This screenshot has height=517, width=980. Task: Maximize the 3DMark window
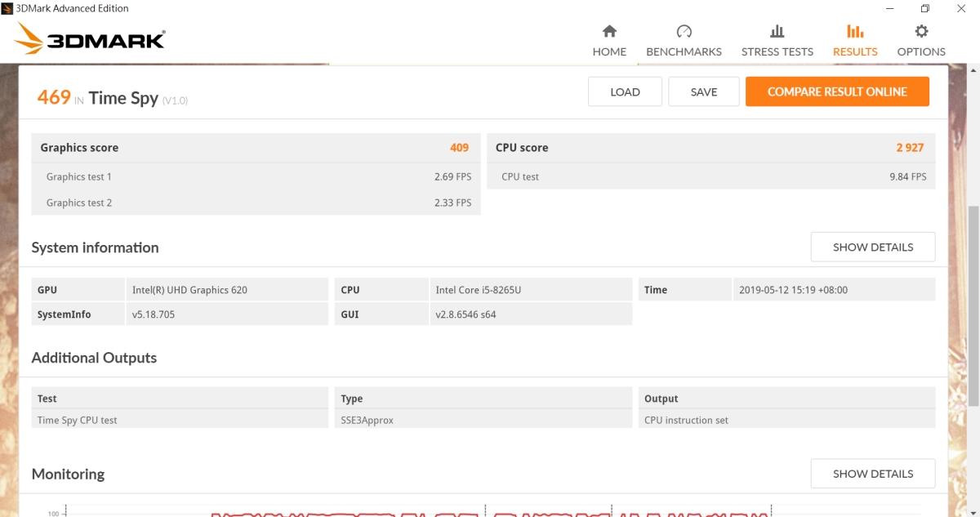point(924,8)
